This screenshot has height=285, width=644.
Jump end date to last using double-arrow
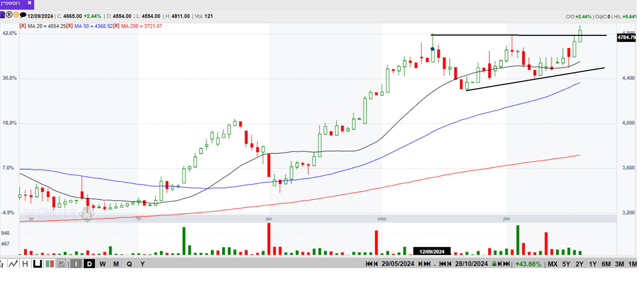tap(506, 264)
